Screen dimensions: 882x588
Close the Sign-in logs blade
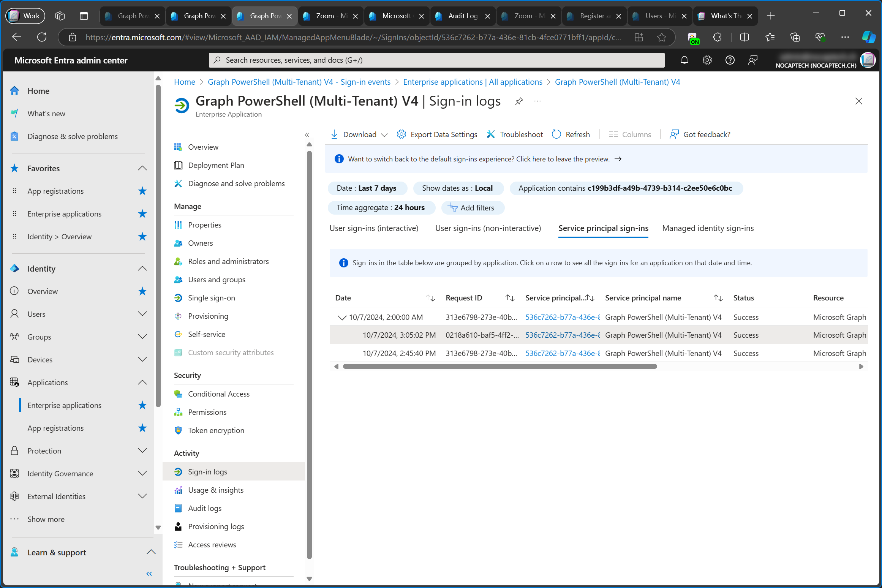click(x=858, y=101)
